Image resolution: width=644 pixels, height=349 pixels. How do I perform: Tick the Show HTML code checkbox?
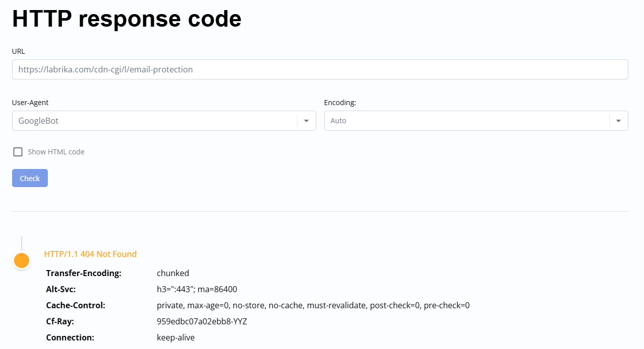tap(18, 152)
